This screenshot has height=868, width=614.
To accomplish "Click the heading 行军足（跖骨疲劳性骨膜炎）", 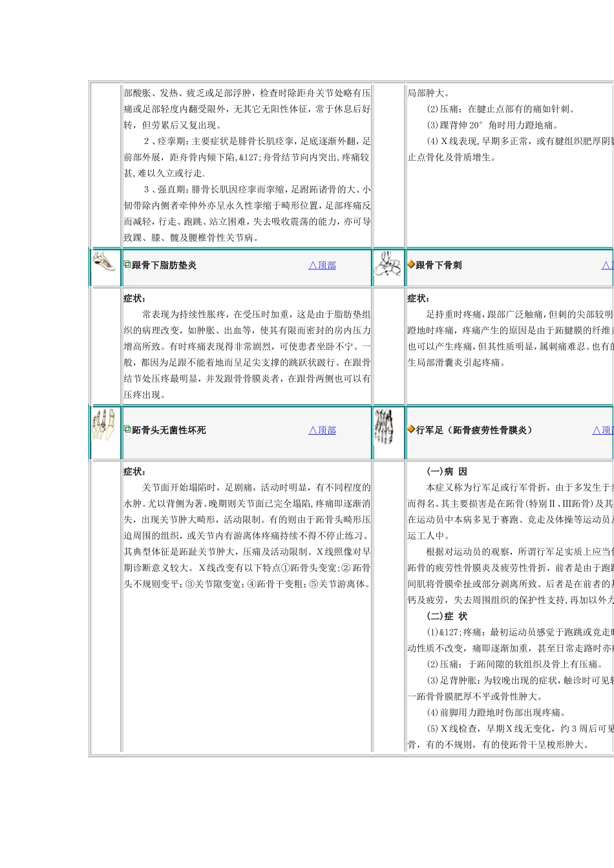I will (476, 430).
